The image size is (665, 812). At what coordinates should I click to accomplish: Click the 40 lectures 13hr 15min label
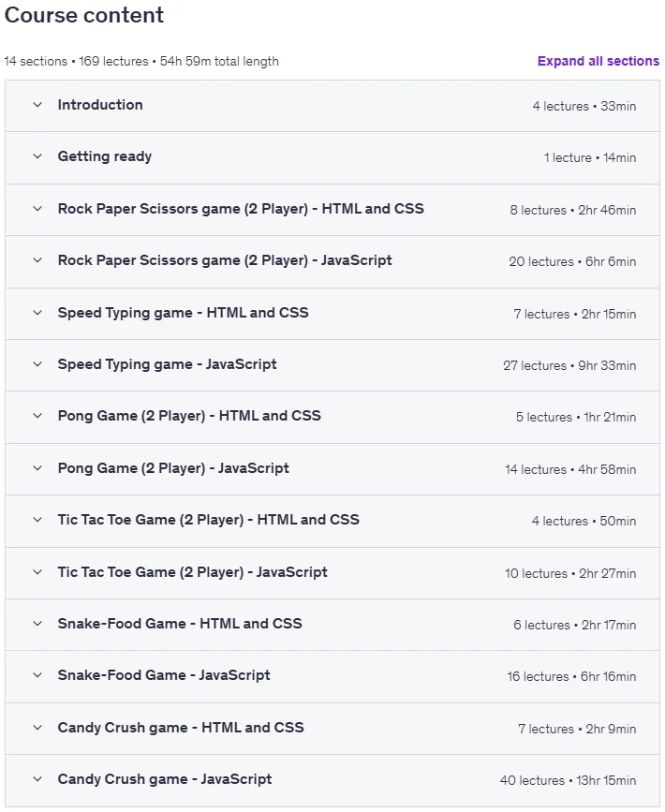(x=569, y=780)
